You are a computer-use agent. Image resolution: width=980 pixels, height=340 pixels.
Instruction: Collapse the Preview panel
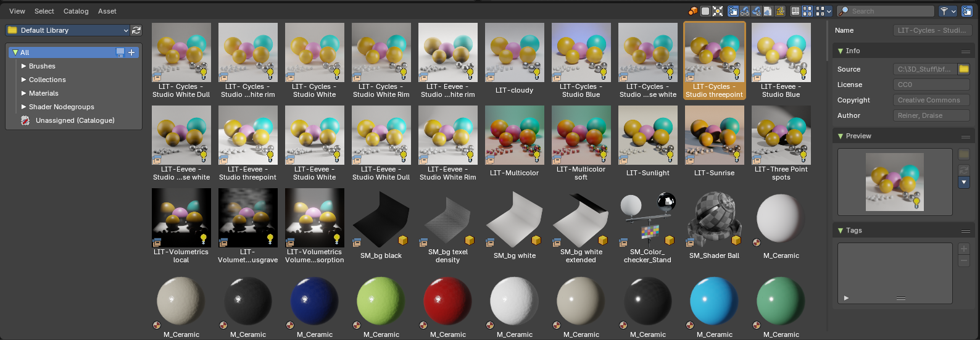pyautogui.click(x=841, y=136)
